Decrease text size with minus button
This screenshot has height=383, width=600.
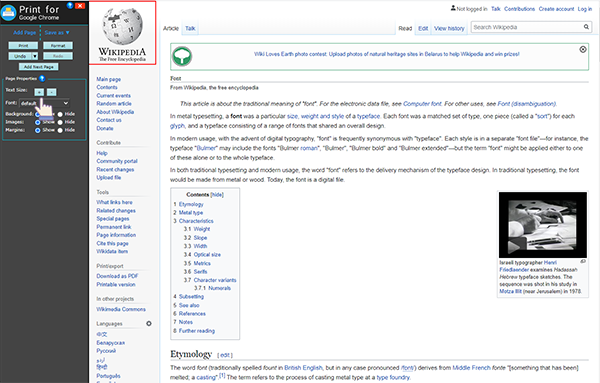(52, 92)
